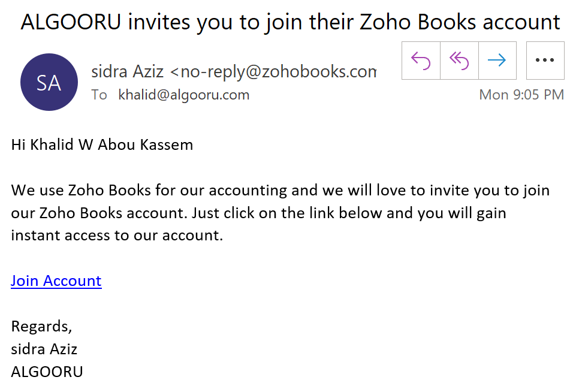The image size is (576, 392).
Task: Select the "To" label in the header
Action: click(99, 95)
